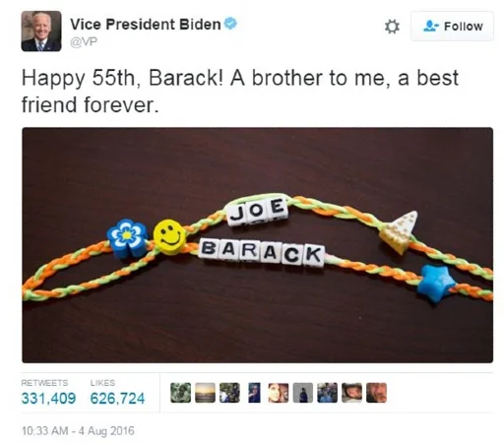View the 331,409 retweets count
504x444 pixels.
coord(48,399)
